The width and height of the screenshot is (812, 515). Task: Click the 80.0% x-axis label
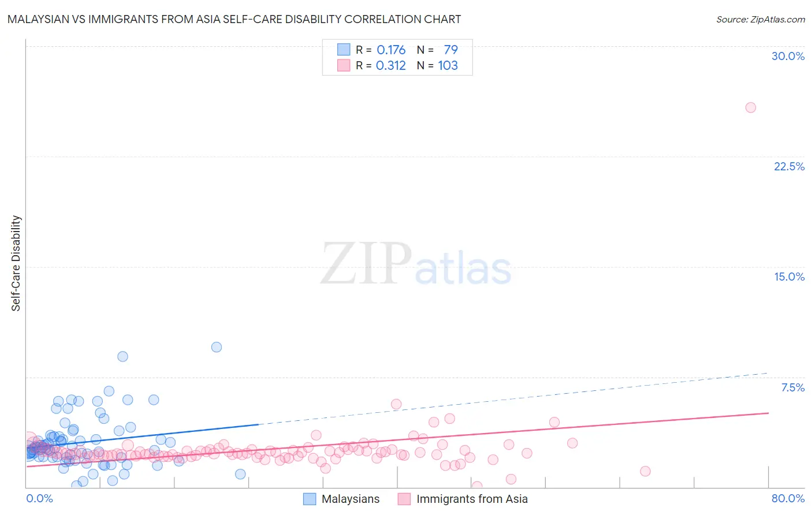coord(788,498)
